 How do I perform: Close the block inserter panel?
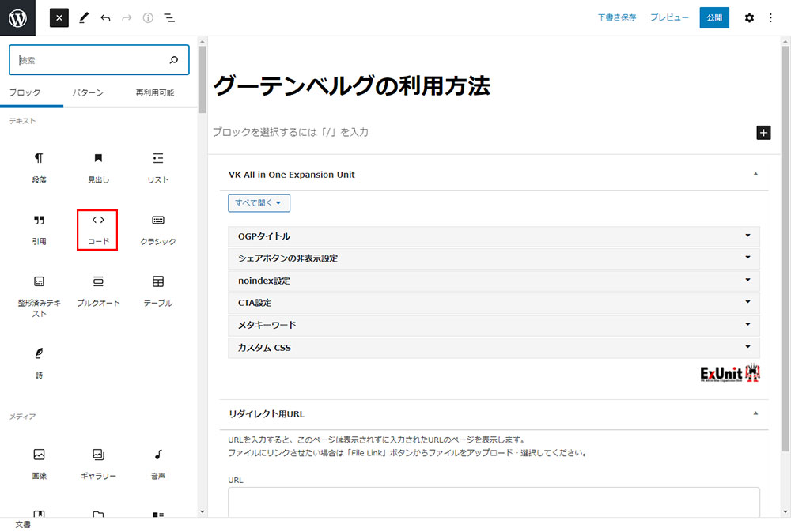click(59, 17)
